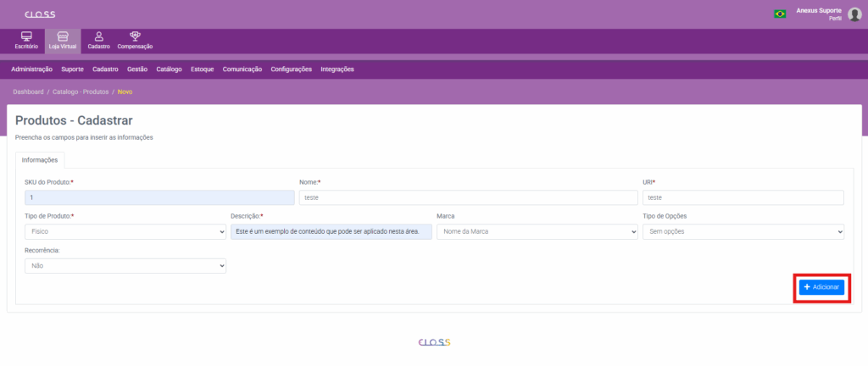Click the Catalogo - Produtos breadcrumb
The height and width of the screenshot is (366, 868).
point(80,91)
